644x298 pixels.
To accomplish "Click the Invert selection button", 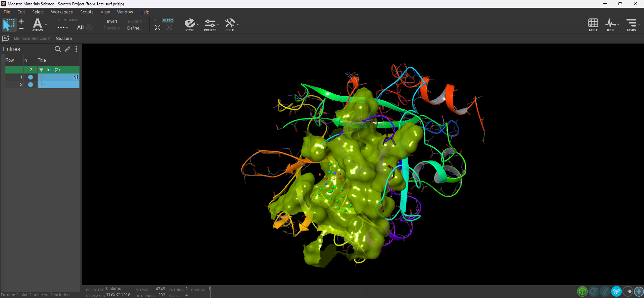I will click(x=112, y=21).
